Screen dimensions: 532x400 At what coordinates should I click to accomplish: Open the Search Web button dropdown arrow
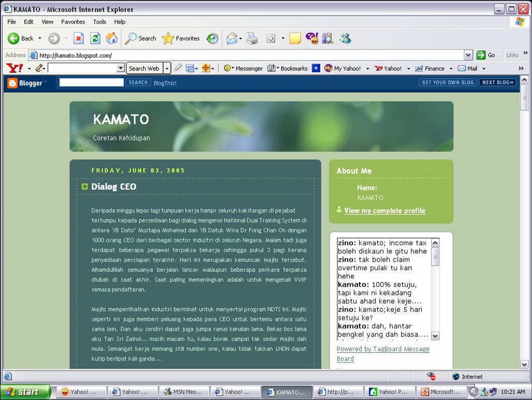coord(167,68)
